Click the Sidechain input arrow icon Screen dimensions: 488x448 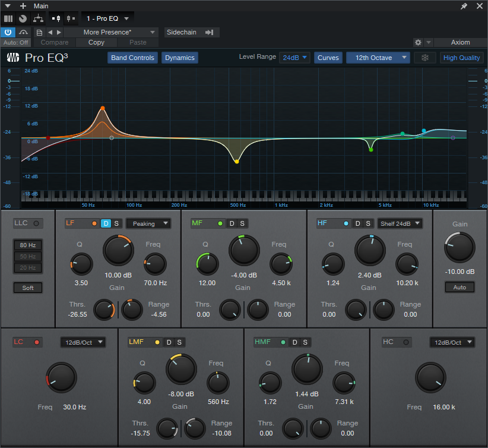210,32
